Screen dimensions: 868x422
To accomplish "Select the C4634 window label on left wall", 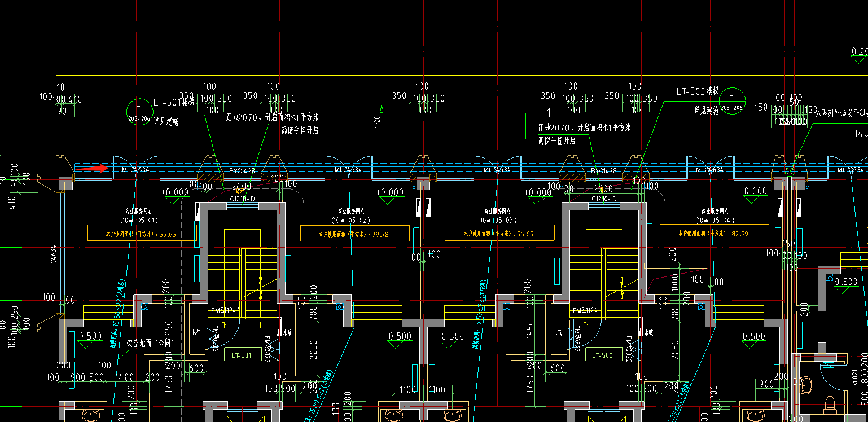I will [x=54, y=254].
